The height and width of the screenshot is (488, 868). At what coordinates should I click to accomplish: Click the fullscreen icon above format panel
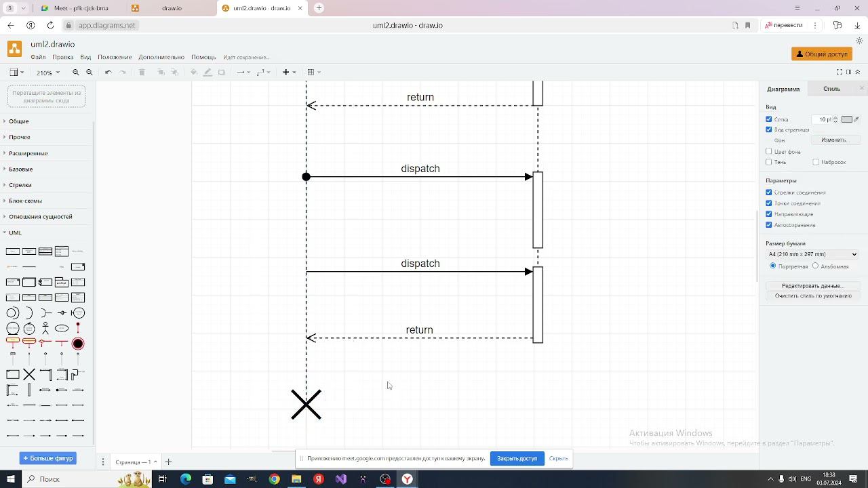click(x=840, y=73)
